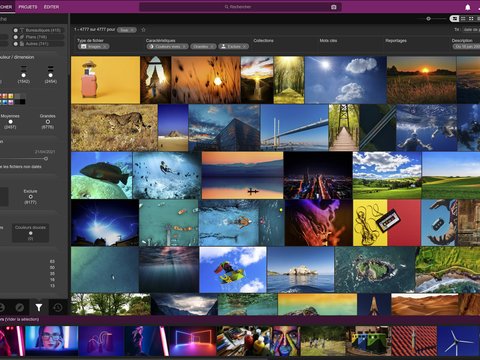Select the woman with glasses in selection strip
Viewport: 480px width, 360px height.
coord(52,341)
